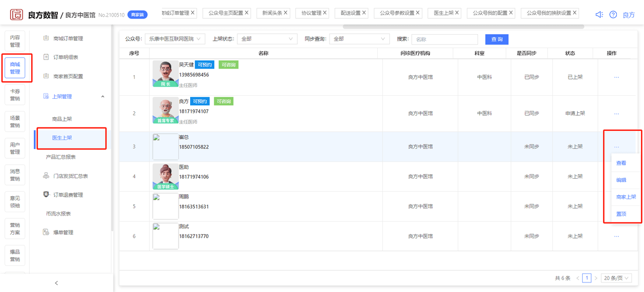
Task: Go to the next page arrow
Action: (596, 278)
